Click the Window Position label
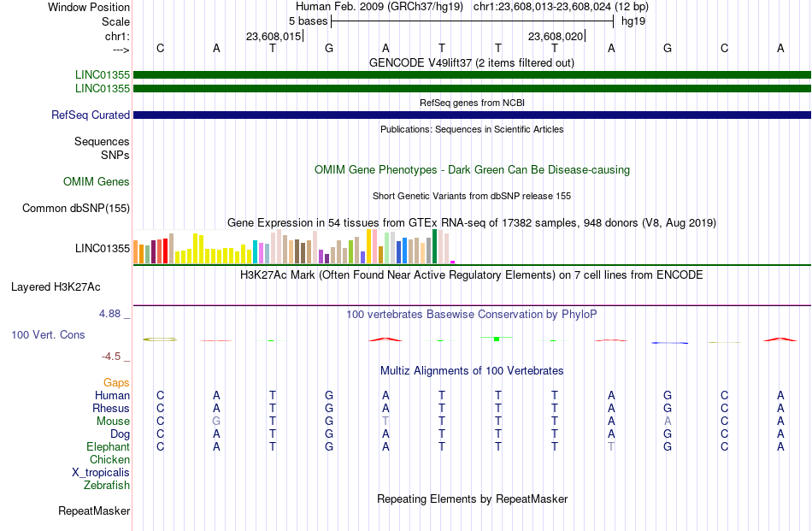The image size is (812, 531). [x=89, y=7]
